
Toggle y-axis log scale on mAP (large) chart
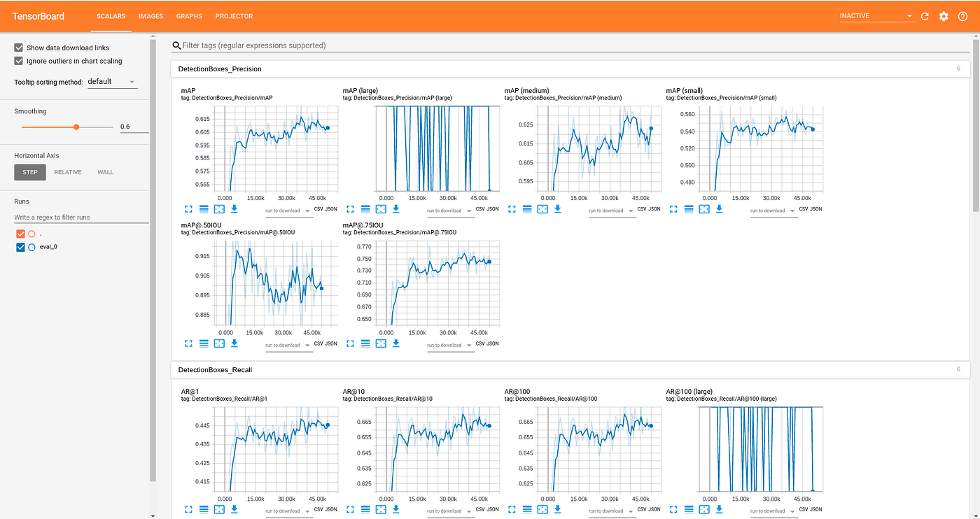click(365, 208)
